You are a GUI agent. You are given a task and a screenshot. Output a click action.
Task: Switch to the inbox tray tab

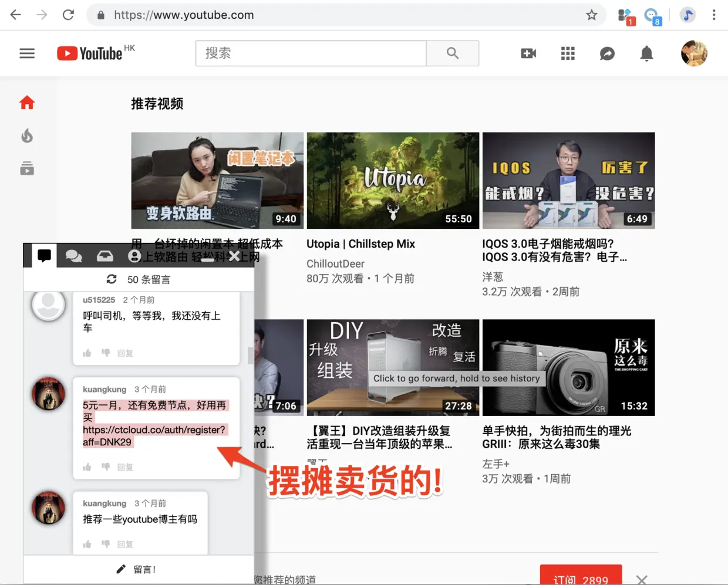pyautogui.click(x=105, y=256)
